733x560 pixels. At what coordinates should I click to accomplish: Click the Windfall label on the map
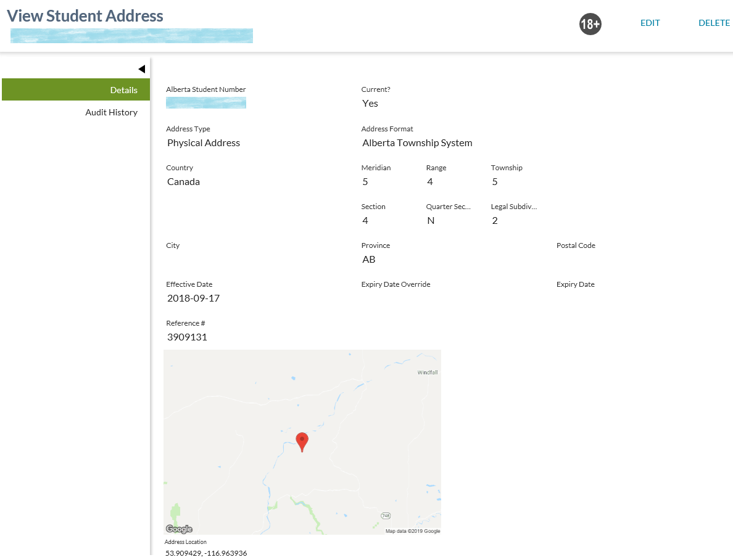coord(427,373)
